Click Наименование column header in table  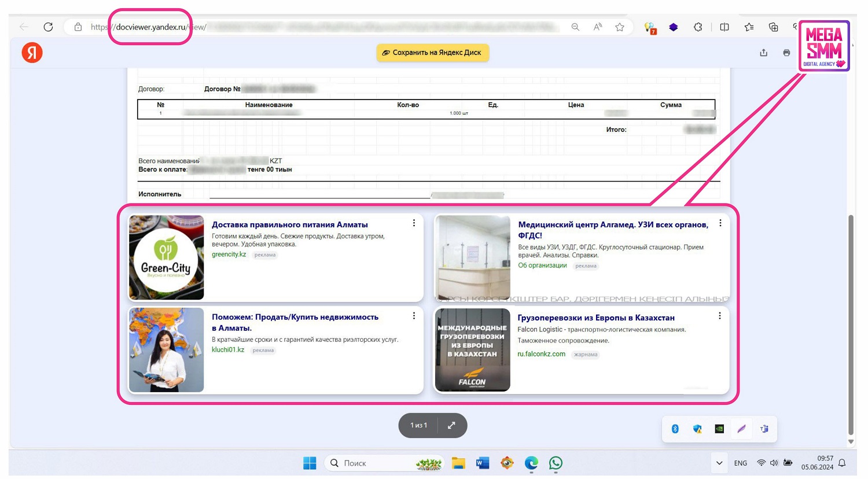coord(269,105)
